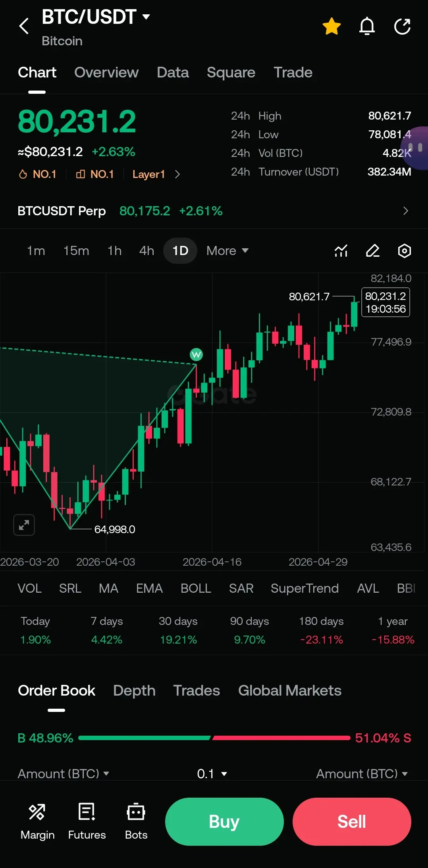
Task: Toggle the BOLL indicator
Action: coord(196,588)
